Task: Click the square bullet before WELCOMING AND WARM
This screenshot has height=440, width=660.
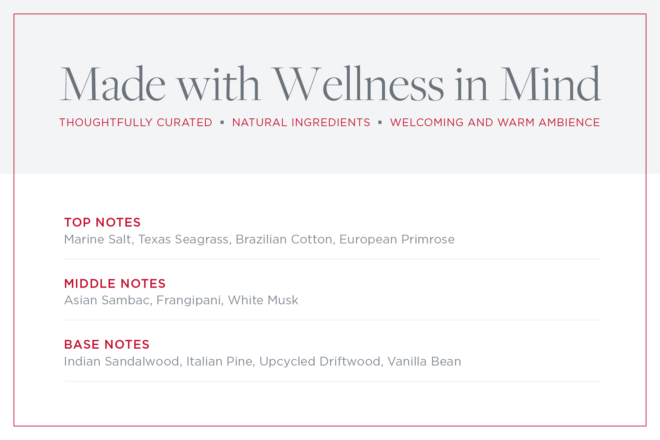Action: (380, 123)
